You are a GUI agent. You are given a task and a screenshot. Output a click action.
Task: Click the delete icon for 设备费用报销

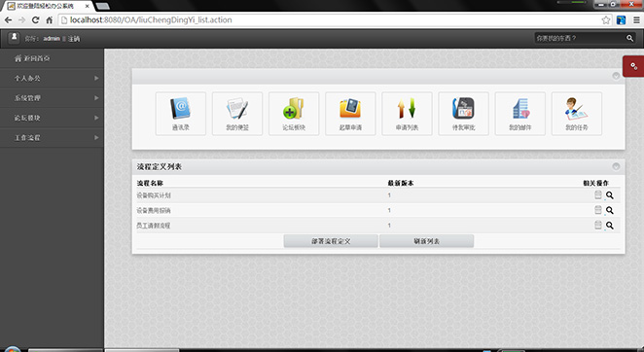[x=598, y=210]
